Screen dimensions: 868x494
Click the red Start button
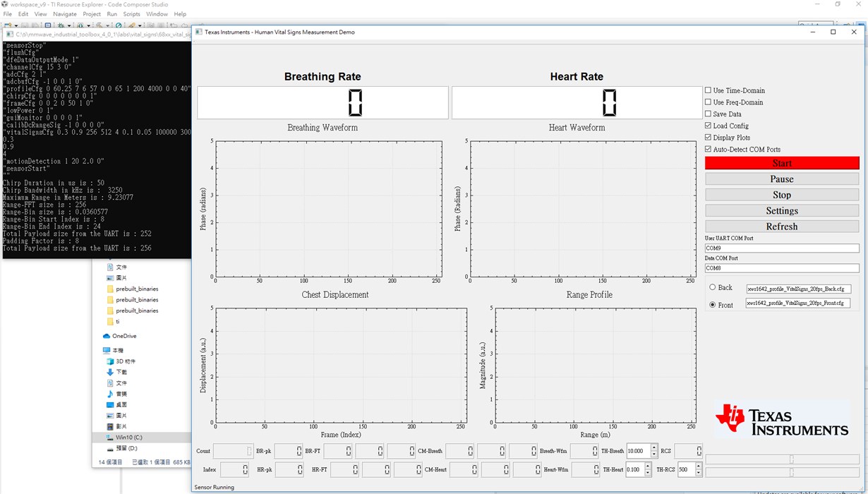pyautogui.click(x=782, y=163)
